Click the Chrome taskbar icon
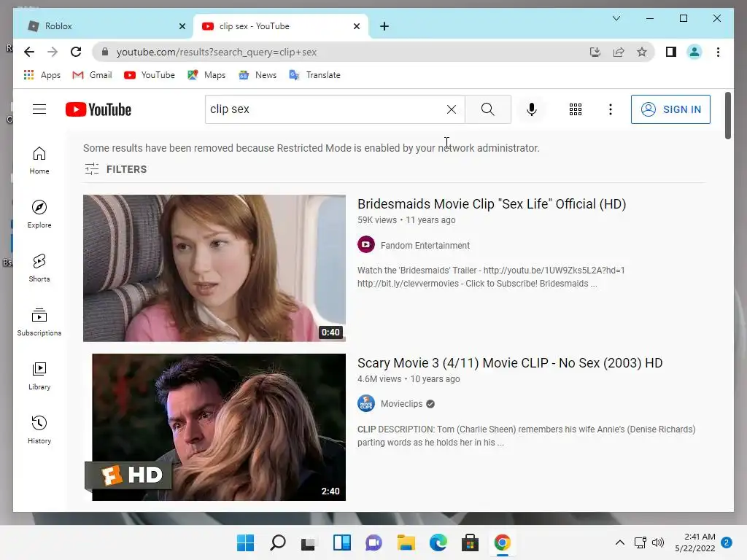 click(502, 542)
